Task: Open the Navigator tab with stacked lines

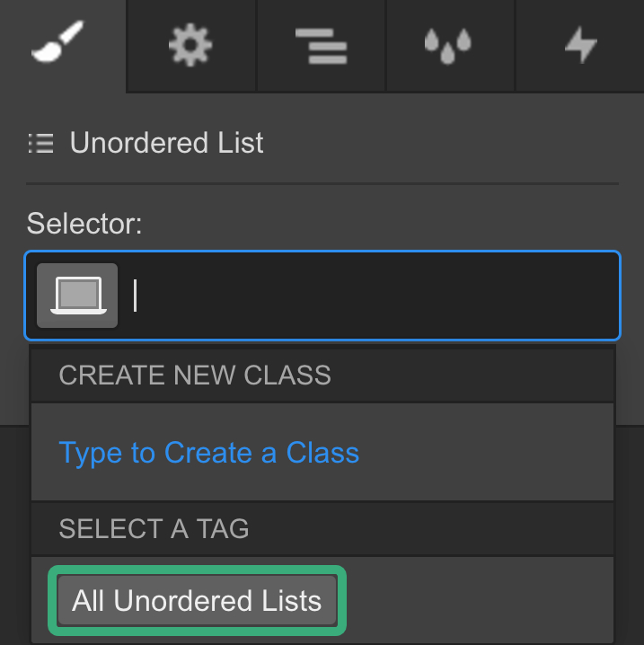Action: coord(321,45)
